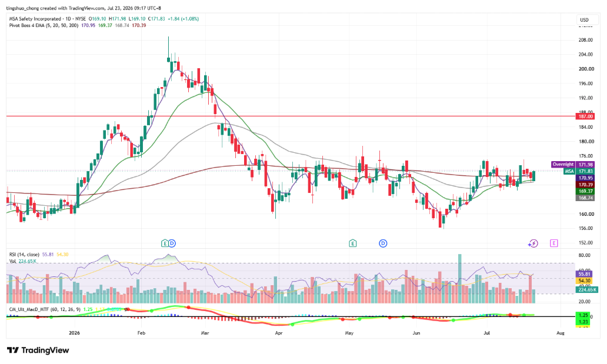This screenshot has height=364, width=607.
Task: Click the earnings E marker before February
Action: coord(165,243)
